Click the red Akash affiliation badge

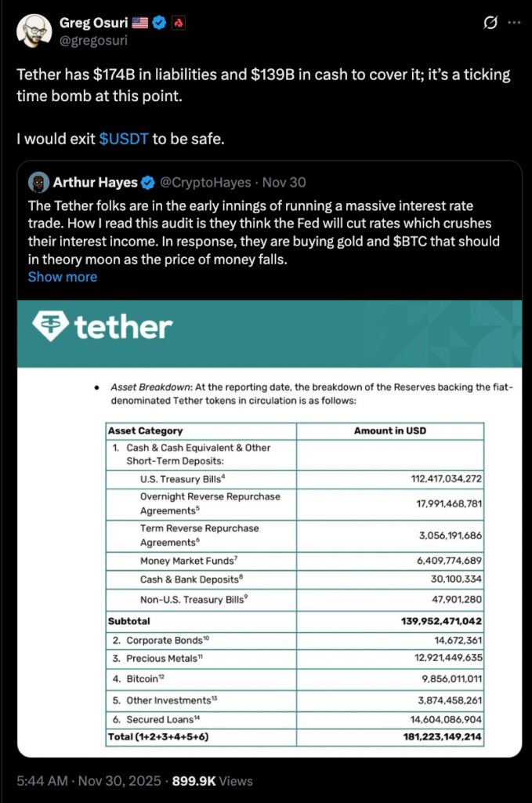(178, 22)
